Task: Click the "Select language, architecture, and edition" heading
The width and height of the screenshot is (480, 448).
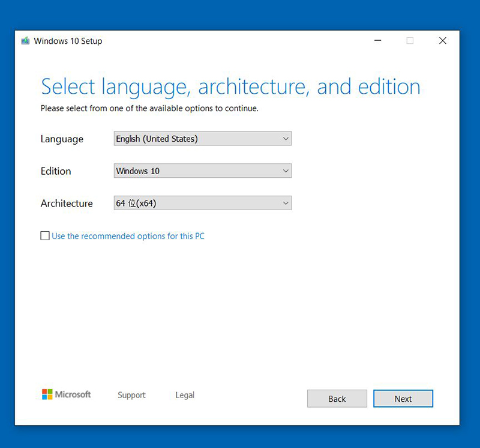Action: (230, 86)
